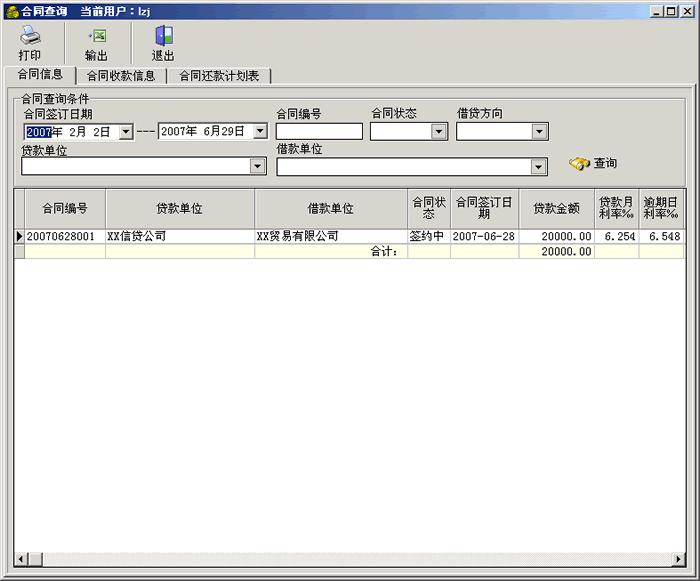
Task: Click the 贷款单位 column header
Action: tap(180, 209)
